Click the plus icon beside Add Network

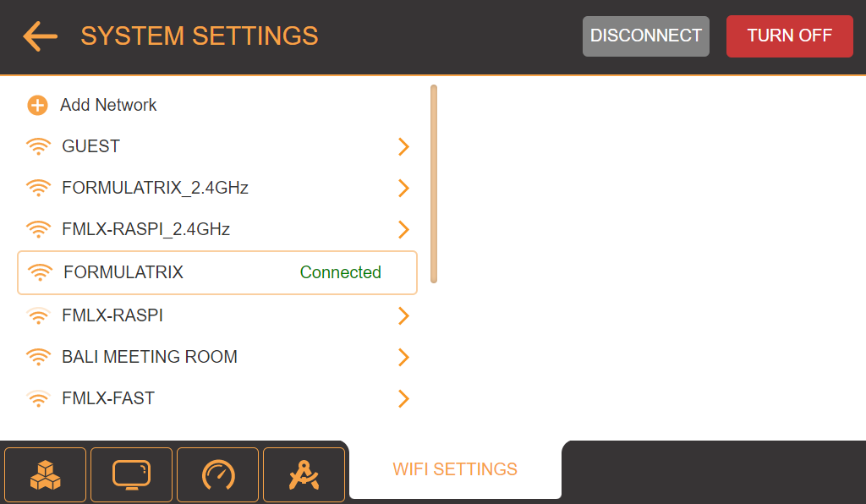37,106
